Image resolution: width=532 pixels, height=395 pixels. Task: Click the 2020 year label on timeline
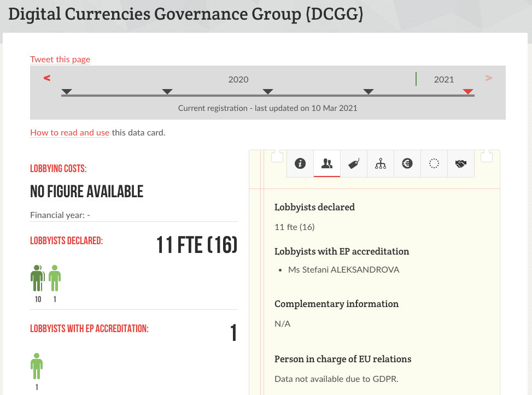coord(238,80)
